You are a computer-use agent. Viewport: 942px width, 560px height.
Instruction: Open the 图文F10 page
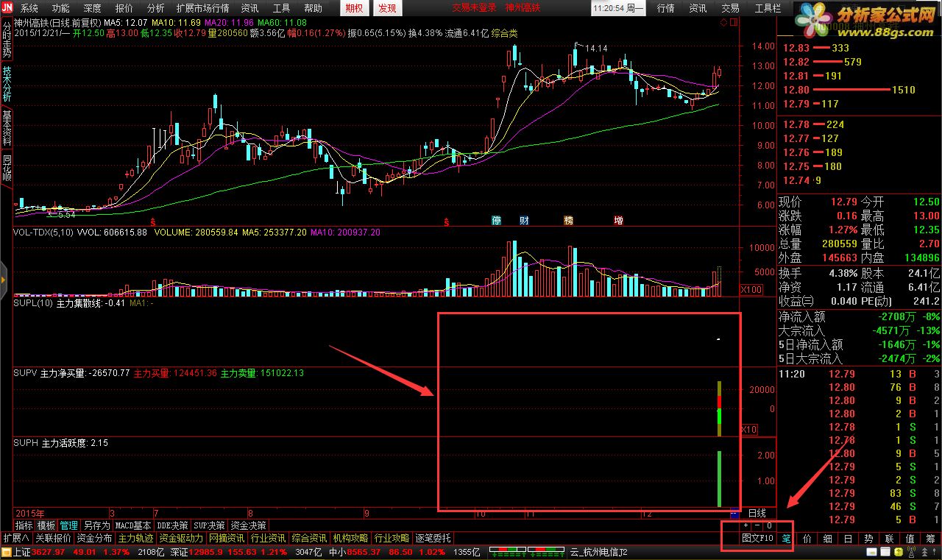tap(757, 538)
